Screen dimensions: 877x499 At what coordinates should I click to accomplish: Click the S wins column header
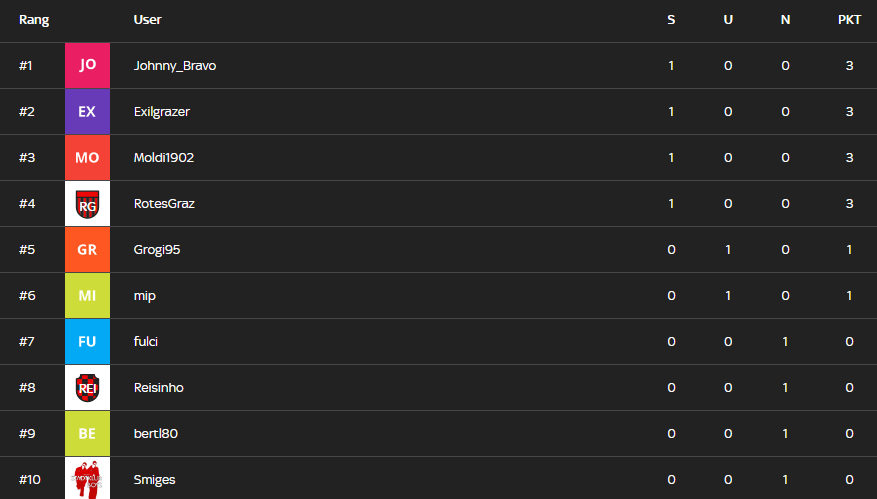point(671,20)
